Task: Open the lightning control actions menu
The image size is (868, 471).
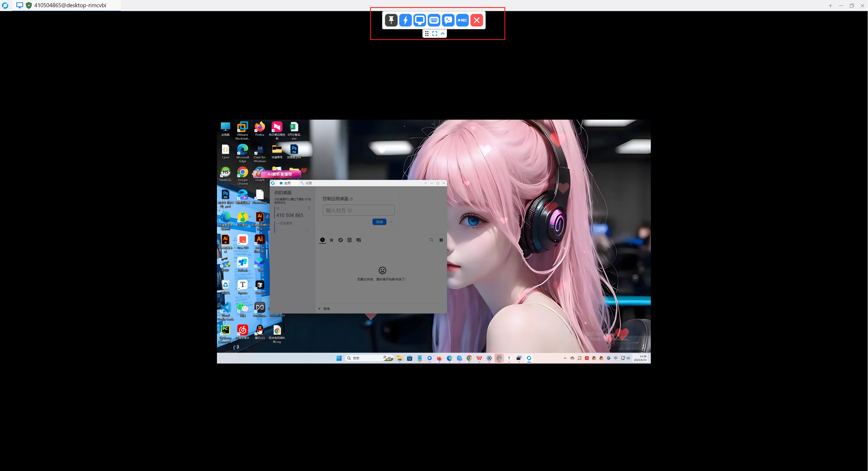Action: (x=405, y=20)
